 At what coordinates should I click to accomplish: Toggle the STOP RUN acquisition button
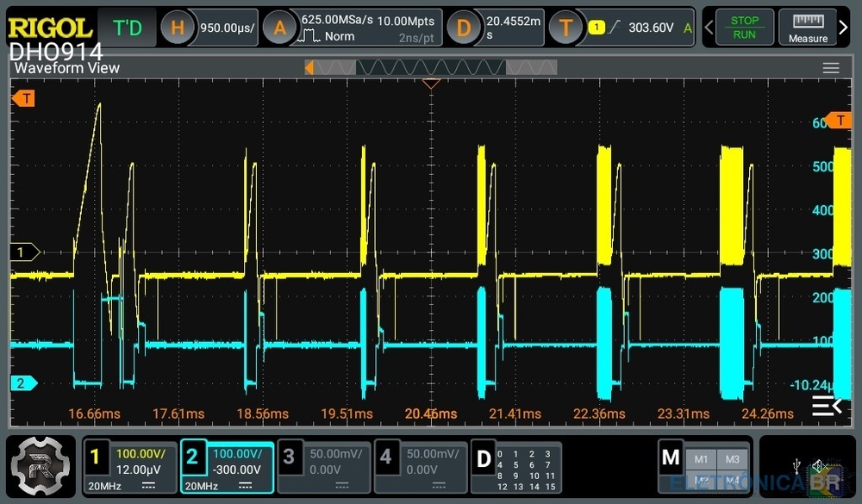[745, 27]
